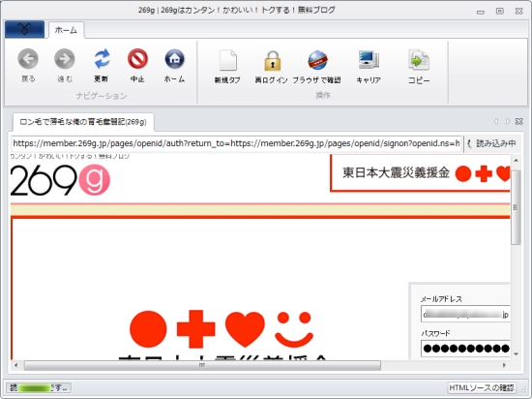Screen dimensions: 532x399
Task: Click the horizontal scrollbar left arrow
Action: click(15, 365)
